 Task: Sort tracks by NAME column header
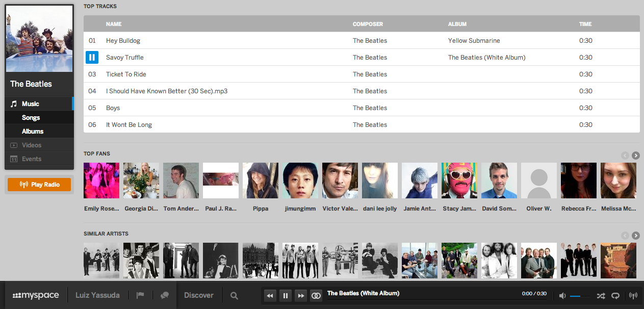(x=114, y=24)
